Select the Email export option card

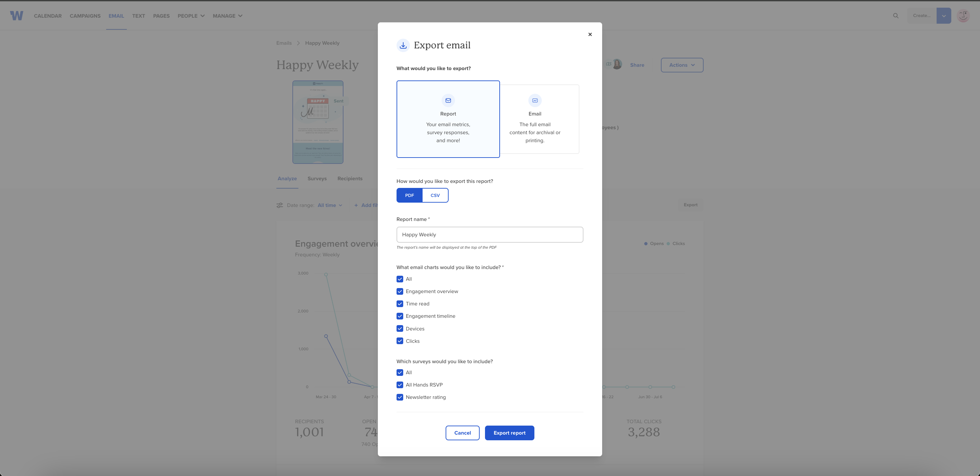(539, 119)
